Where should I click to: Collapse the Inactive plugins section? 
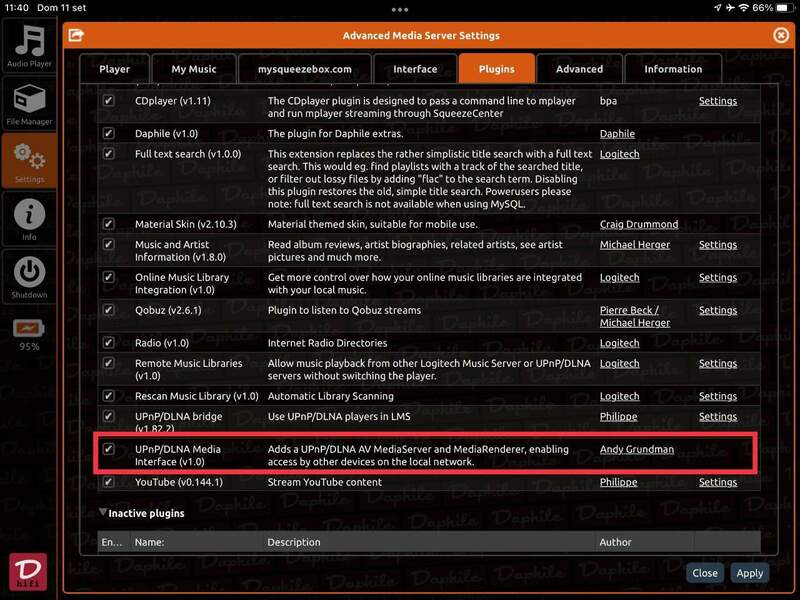pyautogui.click(x=104, y=513)
